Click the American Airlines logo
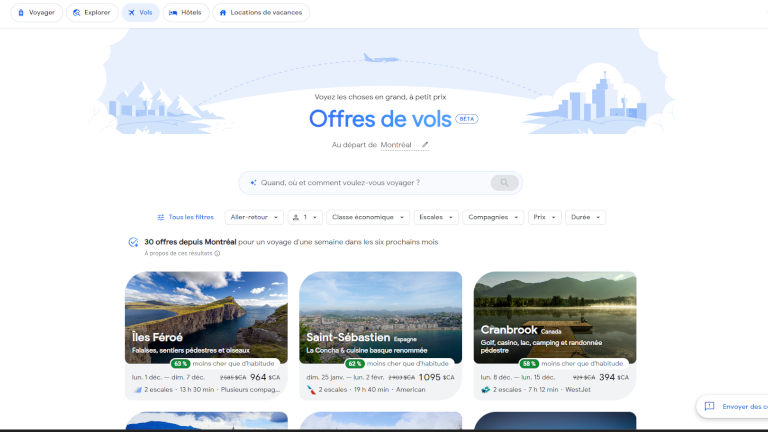This screenshot has height=432, width=768. (x=310, y=389)
